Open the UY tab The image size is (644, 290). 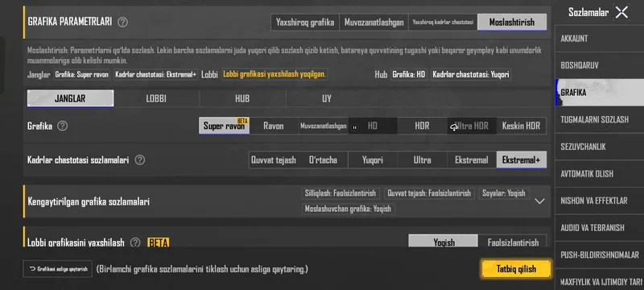(x=327, y=98)
